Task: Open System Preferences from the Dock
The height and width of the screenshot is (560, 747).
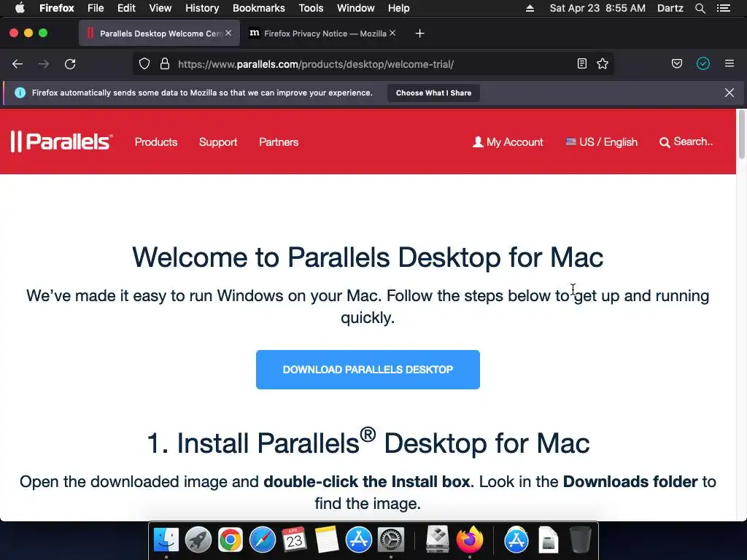Action: (x=391, y=540)
